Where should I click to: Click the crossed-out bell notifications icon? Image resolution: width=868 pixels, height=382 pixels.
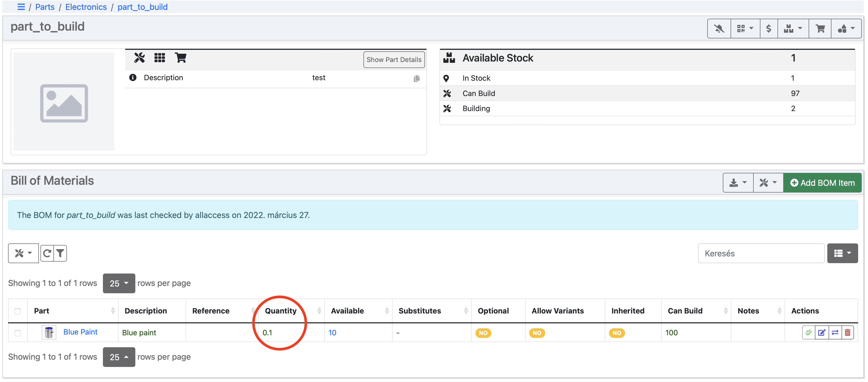(719, 29)
